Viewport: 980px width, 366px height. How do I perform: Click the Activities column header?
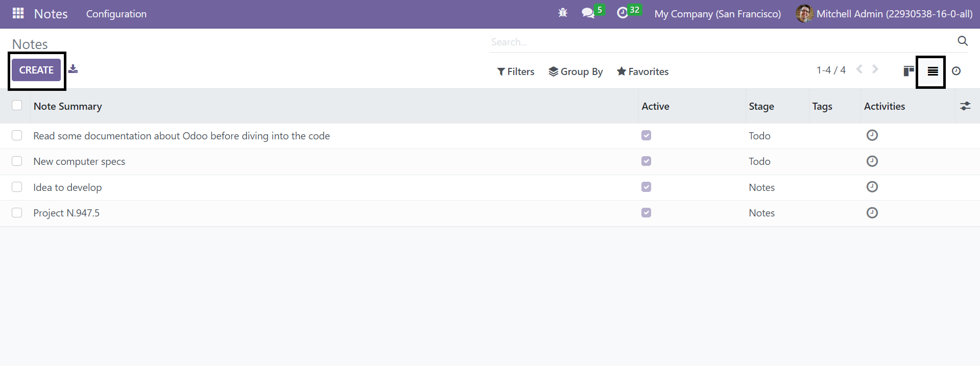pos(885,106)
